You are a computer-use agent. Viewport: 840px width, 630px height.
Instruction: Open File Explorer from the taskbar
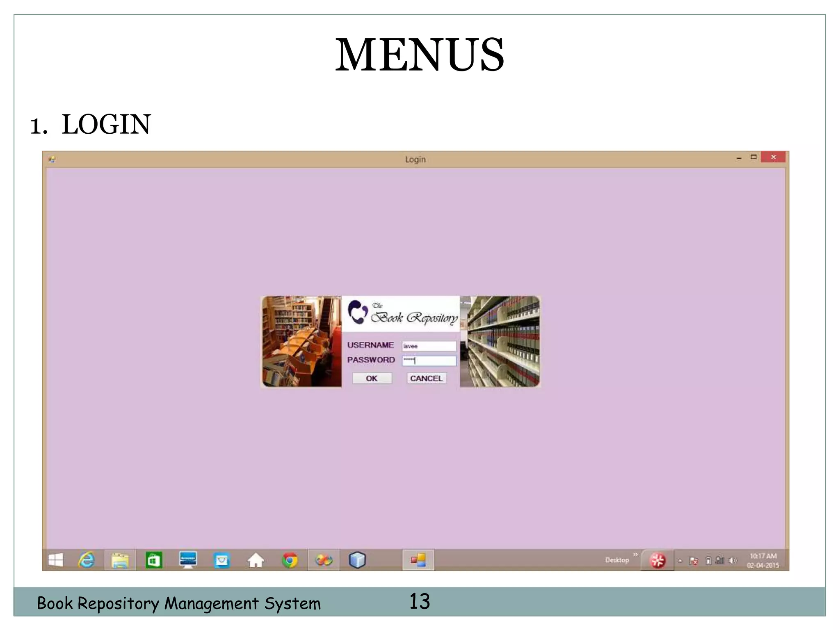coord(120,560)
